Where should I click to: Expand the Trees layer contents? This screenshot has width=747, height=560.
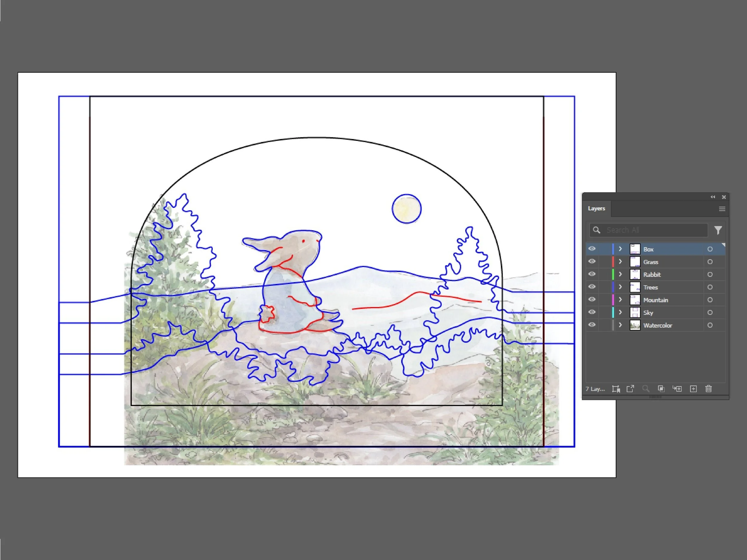coord(620,287)
